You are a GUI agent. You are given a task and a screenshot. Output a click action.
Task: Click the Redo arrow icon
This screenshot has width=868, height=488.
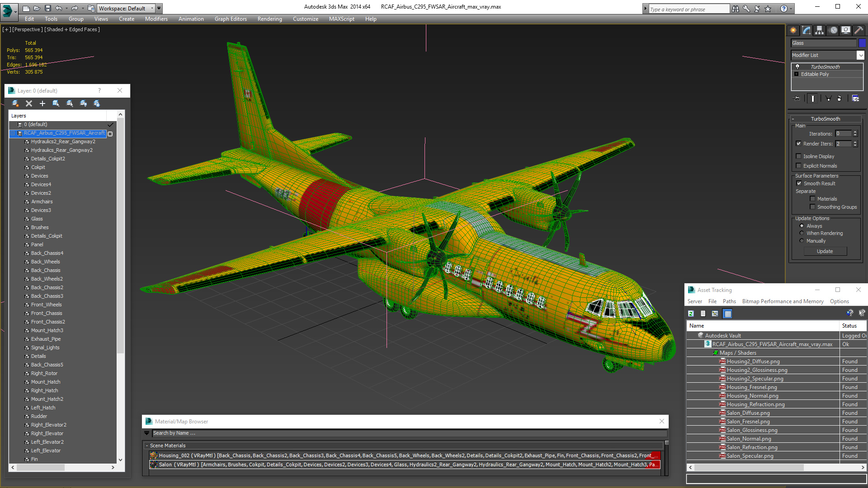tap(75, 8)
